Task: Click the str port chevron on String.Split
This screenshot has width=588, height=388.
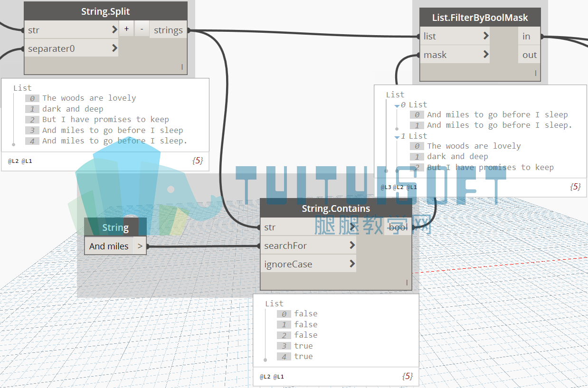Action: coord(114,30)
